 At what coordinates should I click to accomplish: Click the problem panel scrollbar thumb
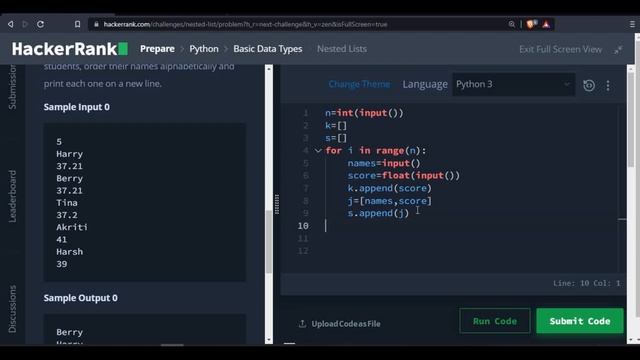click(x=269, y=242)
